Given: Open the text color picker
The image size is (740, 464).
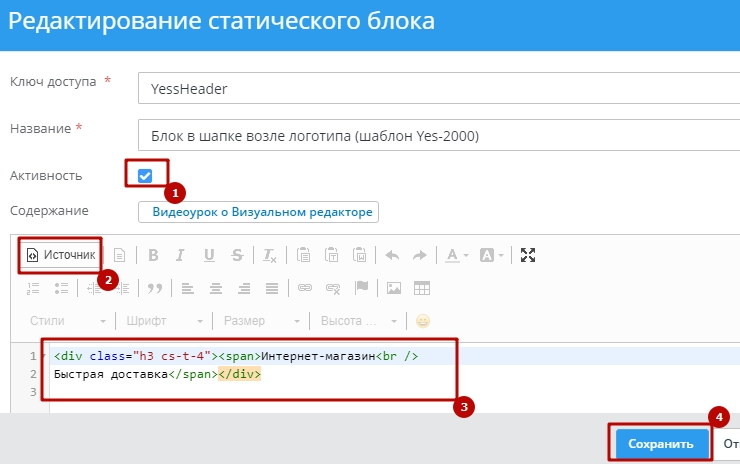Looking at the screenshot, I should pyautogui.click(x=456, y=255).
